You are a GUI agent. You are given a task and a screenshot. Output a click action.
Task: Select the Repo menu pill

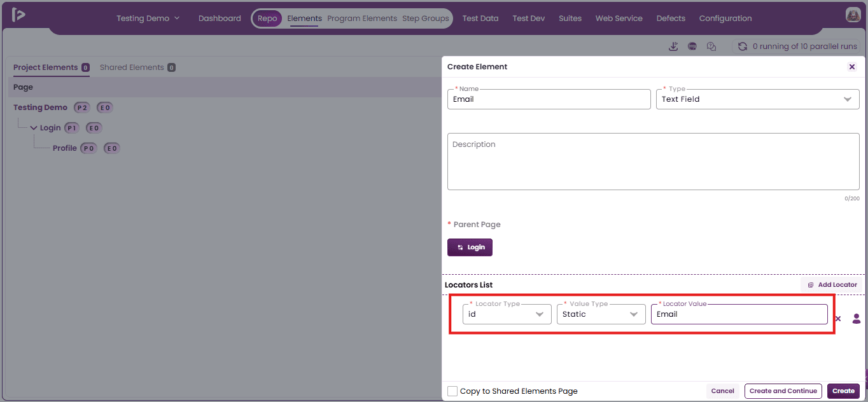tap(267, 18)
